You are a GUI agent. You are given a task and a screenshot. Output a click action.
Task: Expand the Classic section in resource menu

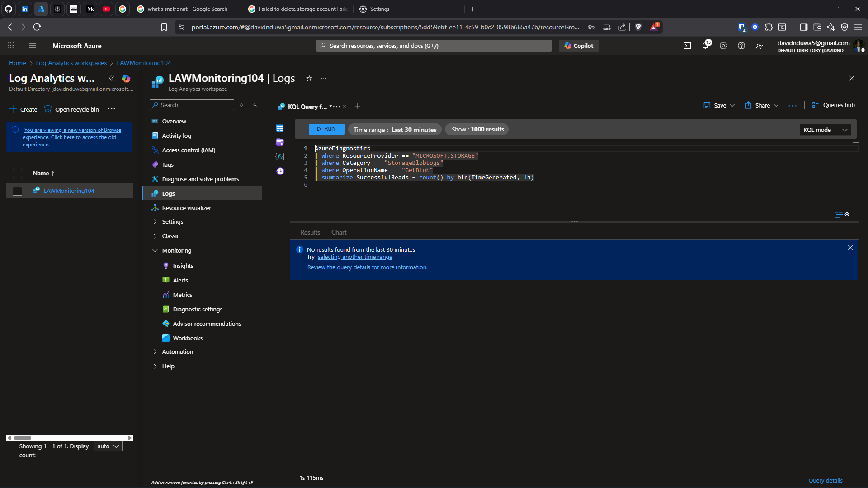point(155,236)
